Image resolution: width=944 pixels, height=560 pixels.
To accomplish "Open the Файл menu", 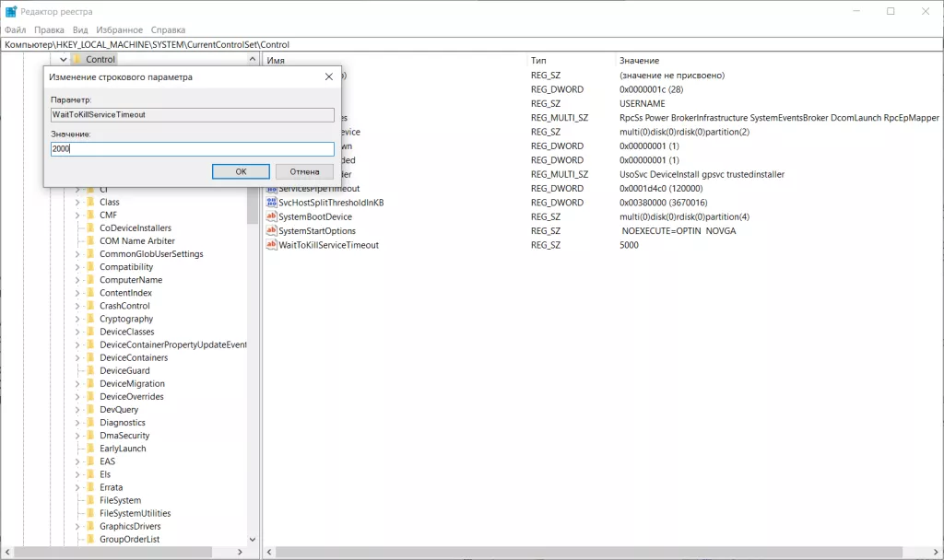I will pyautogui.click(x=15, y=29).
